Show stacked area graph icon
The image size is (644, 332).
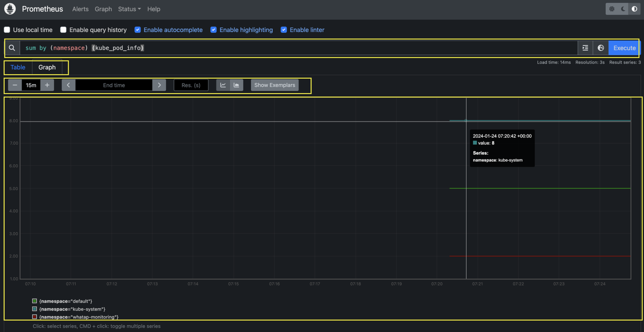coord(236,85)
